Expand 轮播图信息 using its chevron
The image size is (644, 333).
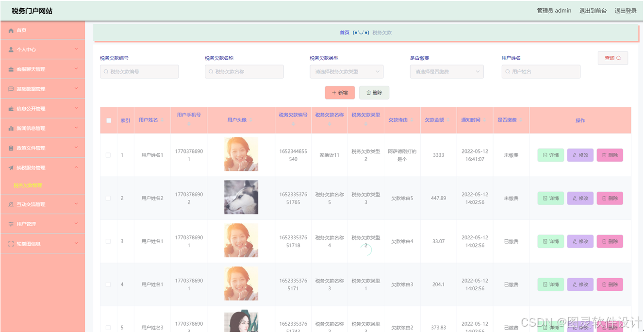(x=76, y=243)
